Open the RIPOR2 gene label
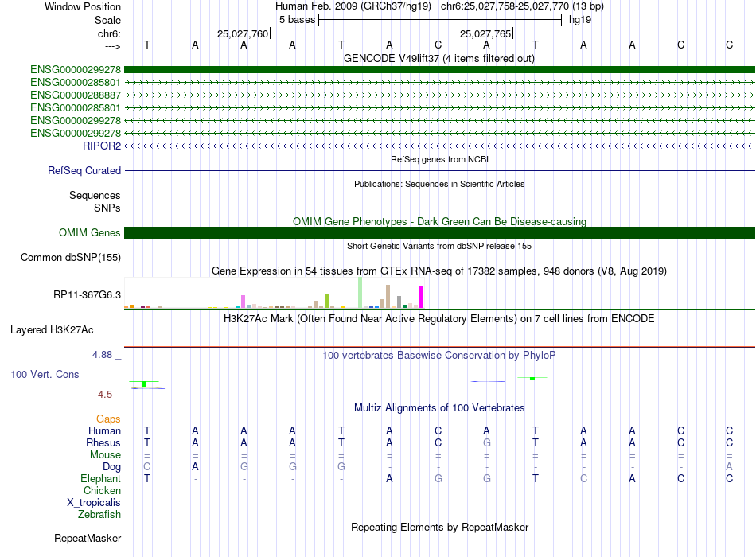This screenshot has width=756, height=557. (x=102, y=146)
